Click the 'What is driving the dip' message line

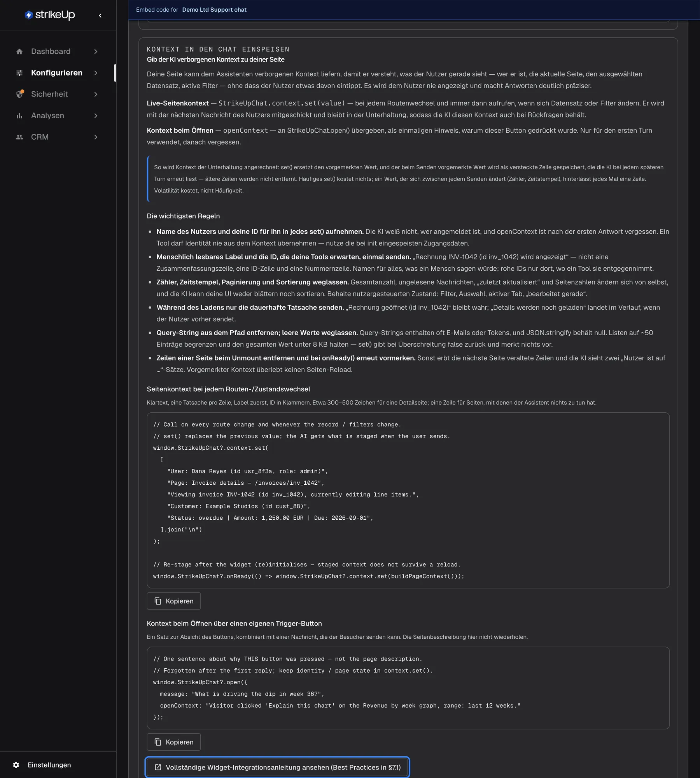[242, 694]
